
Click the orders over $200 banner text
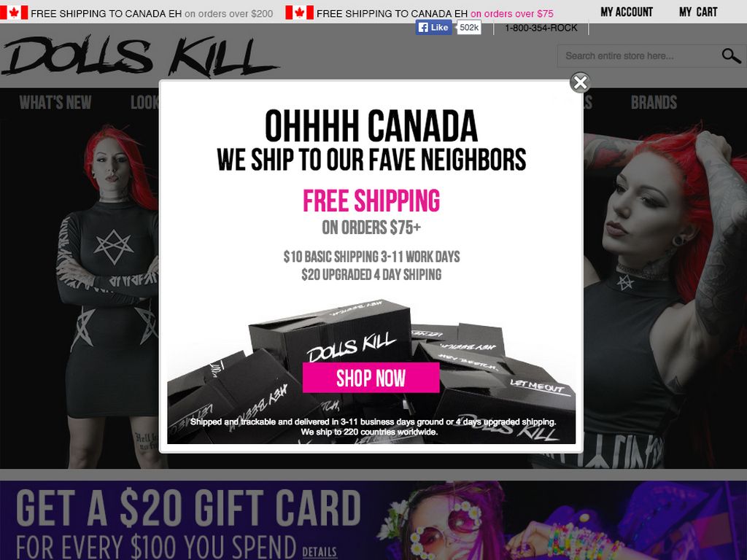228,14
